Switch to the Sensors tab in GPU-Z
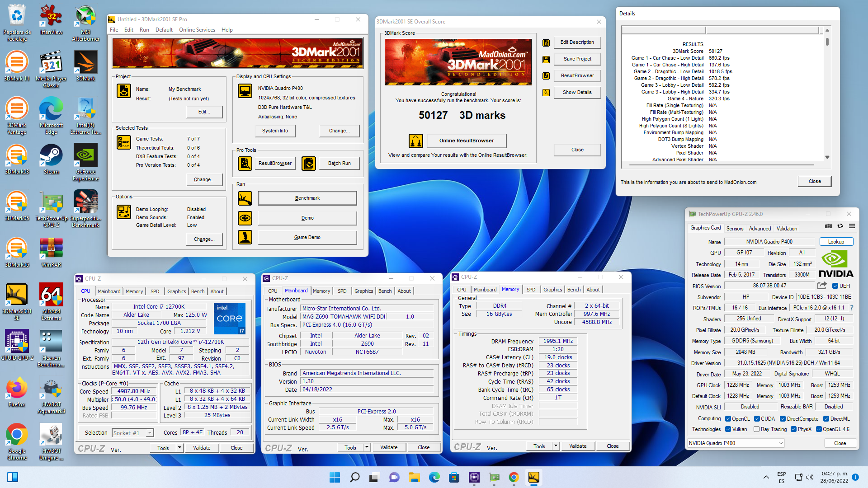 point(735,229)
